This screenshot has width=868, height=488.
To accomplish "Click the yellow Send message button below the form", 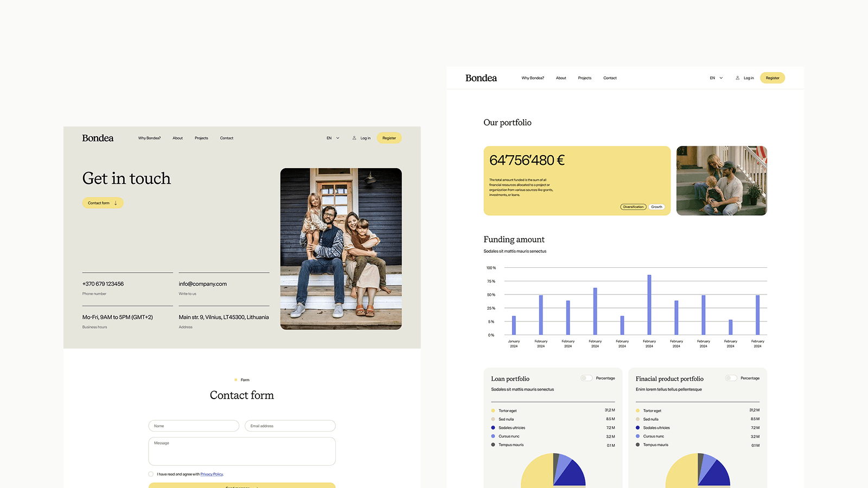I will [x=242, y=485].
